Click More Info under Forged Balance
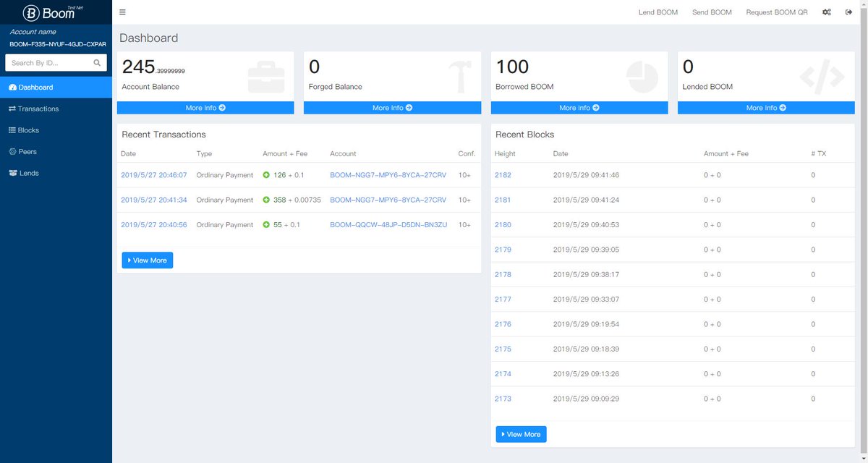Viewport: 868px width, 463px height. click(x=392, y=108)
